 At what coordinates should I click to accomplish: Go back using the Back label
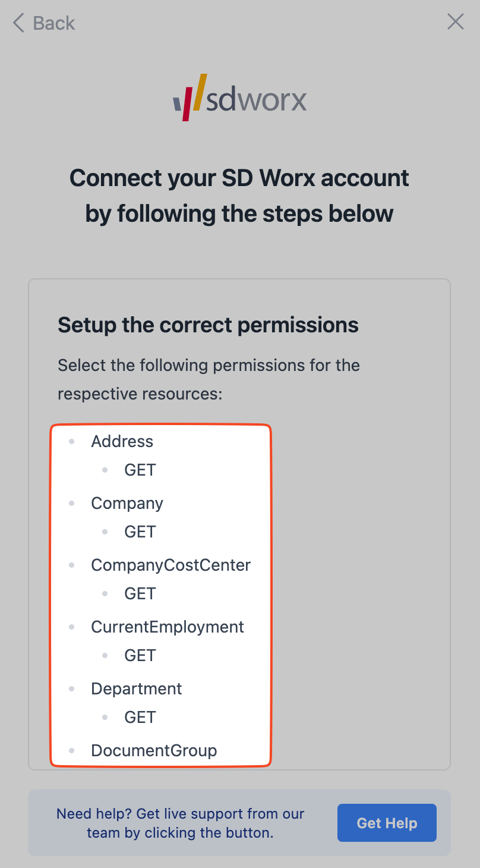[x=54, y=23]
